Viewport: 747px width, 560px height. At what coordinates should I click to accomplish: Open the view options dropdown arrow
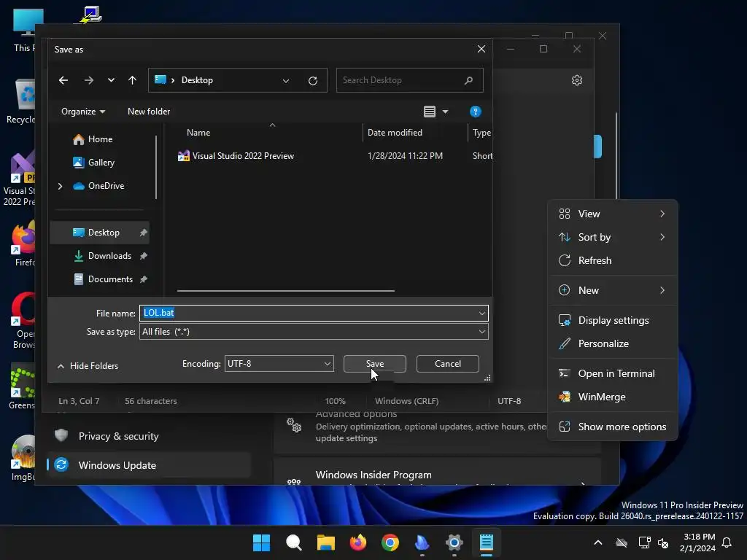tap(446, 112)
